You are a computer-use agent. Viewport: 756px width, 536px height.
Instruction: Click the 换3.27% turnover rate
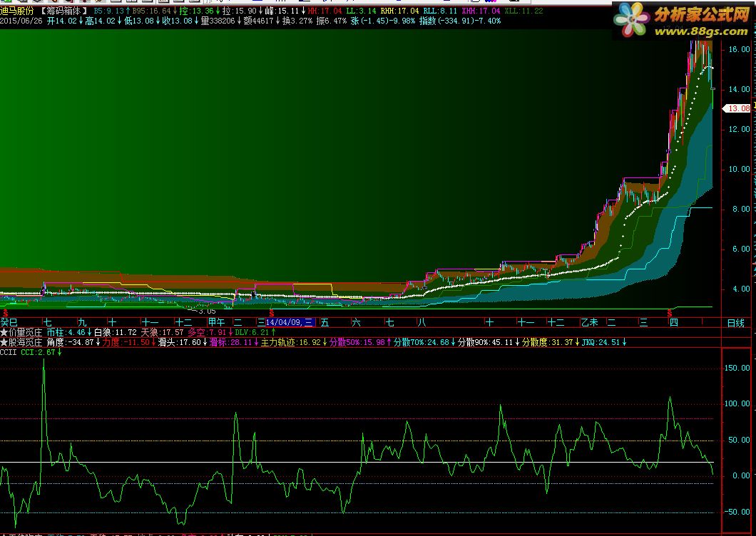(x=297, y=21)
